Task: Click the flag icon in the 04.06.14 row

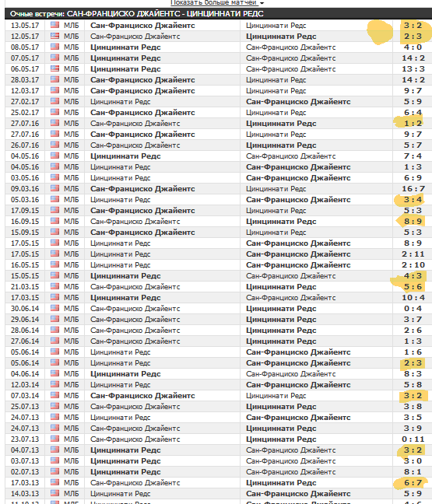Action: click(x=55, y=373)
